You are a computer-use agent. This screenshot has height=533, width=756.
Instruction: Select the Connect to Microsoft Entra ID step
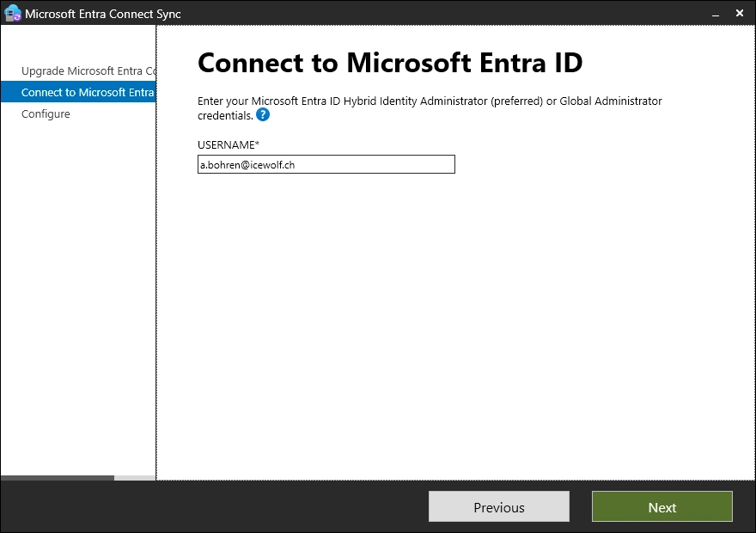pos(87,92)
